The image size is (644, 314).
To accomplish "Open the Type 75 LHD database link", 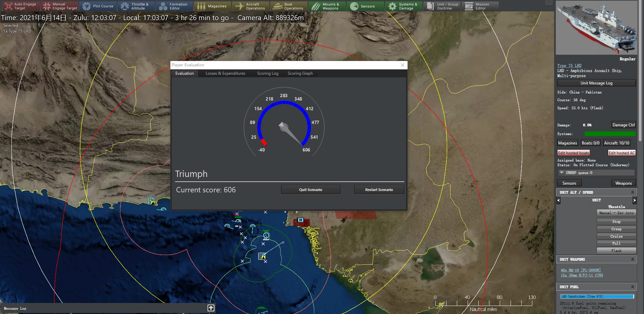I will [569, 66].
